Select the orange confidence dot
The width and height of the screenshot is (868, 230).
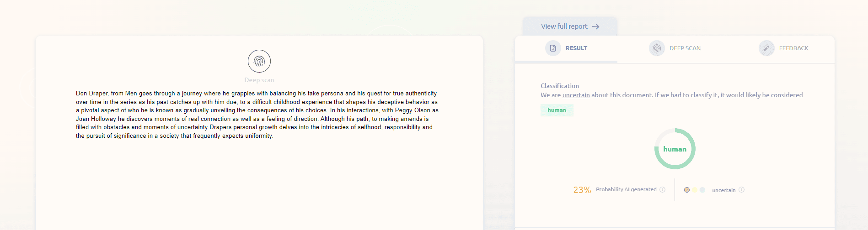coord(687,190)
